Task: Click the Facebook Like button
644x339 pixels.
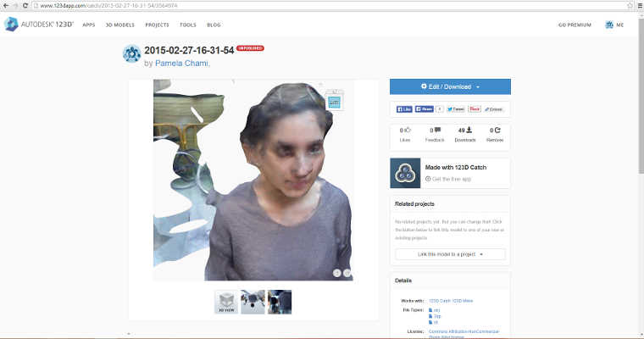Action: 404,109
